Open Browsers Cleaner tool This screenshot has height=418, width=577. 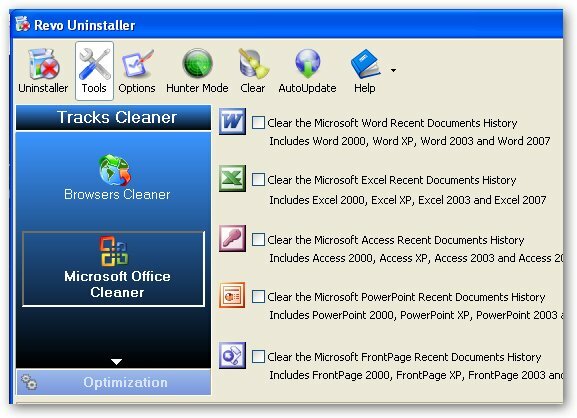117,177
